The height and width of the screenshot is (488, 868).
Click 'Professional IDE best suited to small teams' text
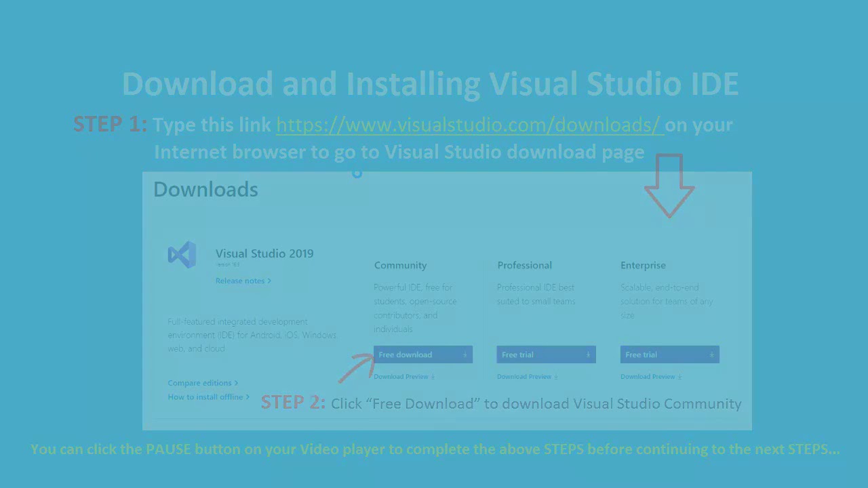536,294
